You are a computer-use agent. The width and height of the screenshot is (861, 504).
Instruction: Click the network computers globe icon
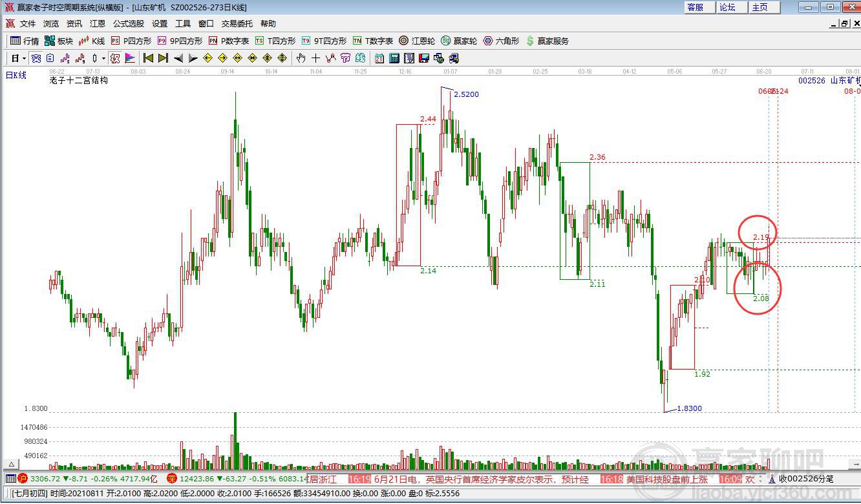(439, 58)
